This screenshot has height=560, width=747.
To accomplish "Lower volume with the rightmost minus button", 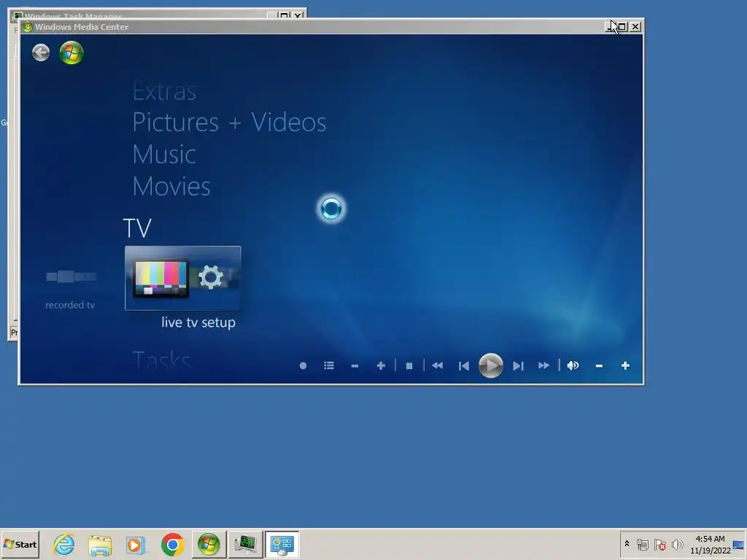I will [600, 366].
